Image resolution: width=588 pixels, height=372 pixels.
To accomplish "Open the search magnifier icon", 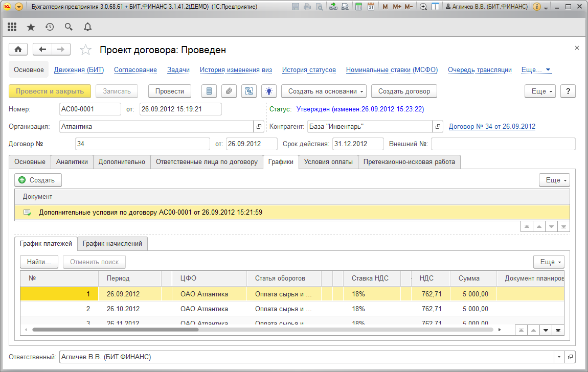I will pyautogui.click(x=68, y=27).
